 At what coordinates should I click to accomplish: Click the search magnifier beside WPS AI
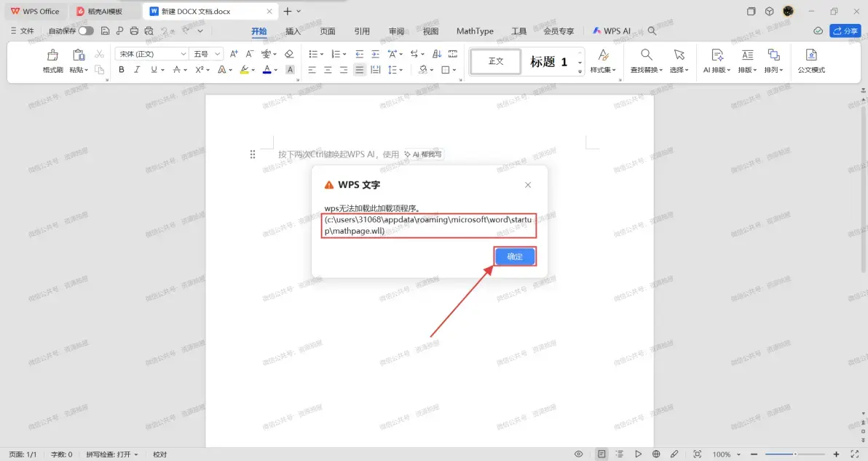(x=652, y=31)
